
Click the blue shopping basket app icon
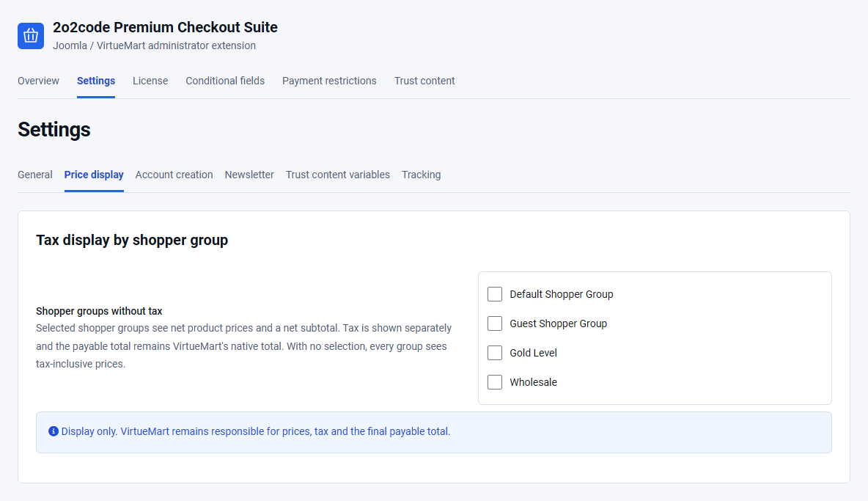click(x=31, y=36)
